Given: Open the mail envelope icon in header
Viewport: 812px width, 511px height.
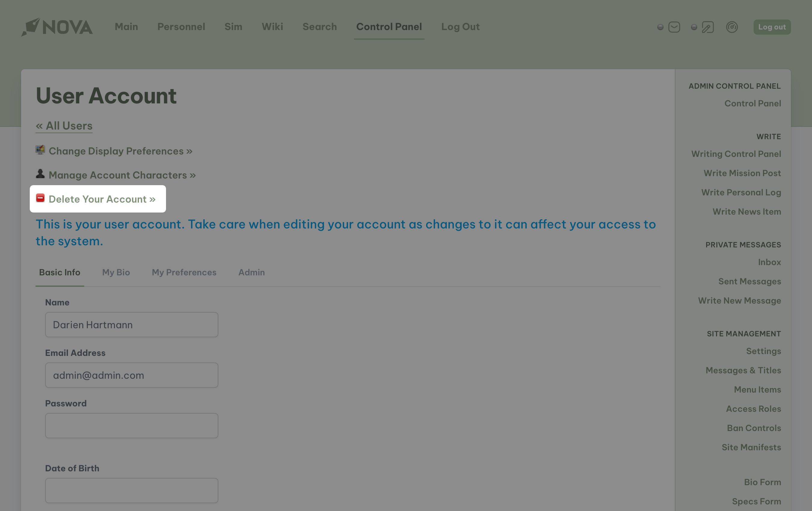Looking at the screenshot, I should pyautogui.click(x=674, y=27).
